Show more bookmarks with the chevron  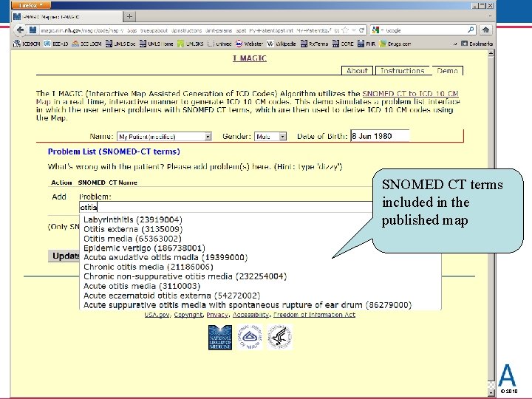[x=455, y=44]
